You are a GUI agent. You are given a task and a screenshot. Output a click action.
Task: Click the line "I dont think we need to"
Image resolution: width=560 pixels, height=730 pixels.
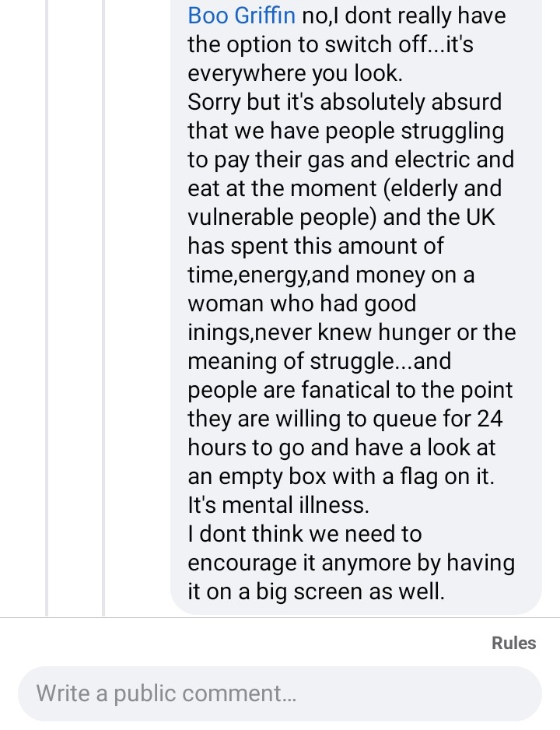click(x=305, y=534)
